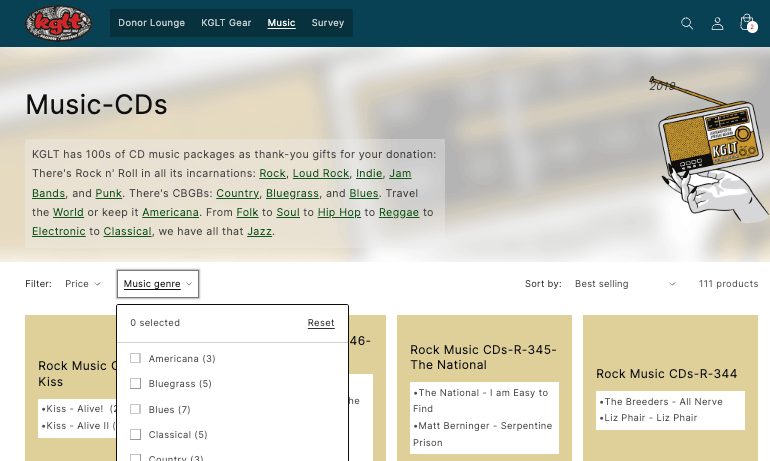Open the Music menu item

tap(281, 23)
